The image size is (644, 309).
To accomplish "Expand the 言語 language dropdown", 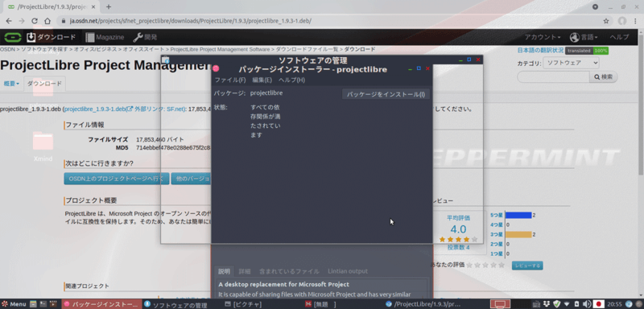I will point(584,37).
